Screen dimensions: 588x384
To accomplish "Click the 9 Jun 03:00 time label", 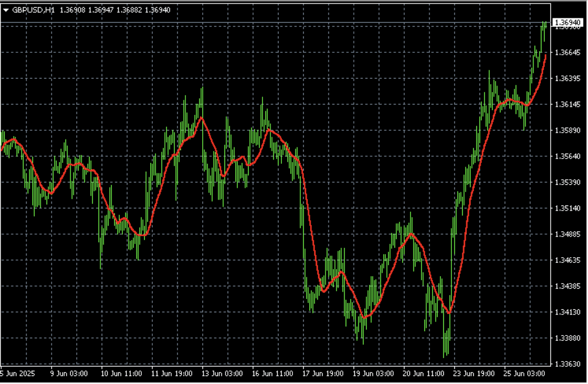I will pyautogui.click(x=69, y=373).
